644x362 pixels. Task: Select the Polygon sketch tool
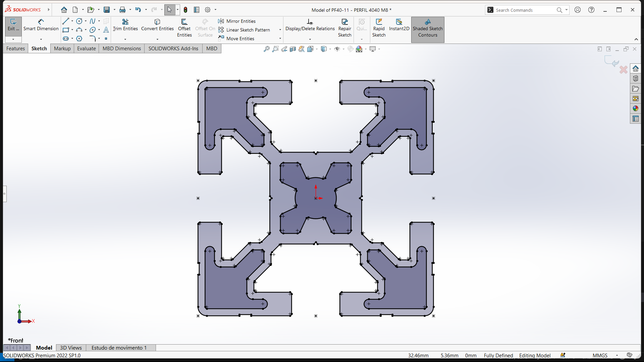79,39
